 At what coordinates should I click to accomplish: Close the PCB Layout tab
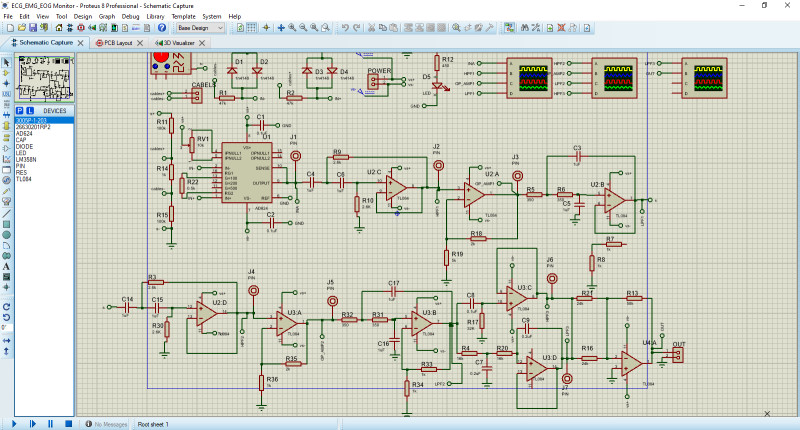(138, 43)
